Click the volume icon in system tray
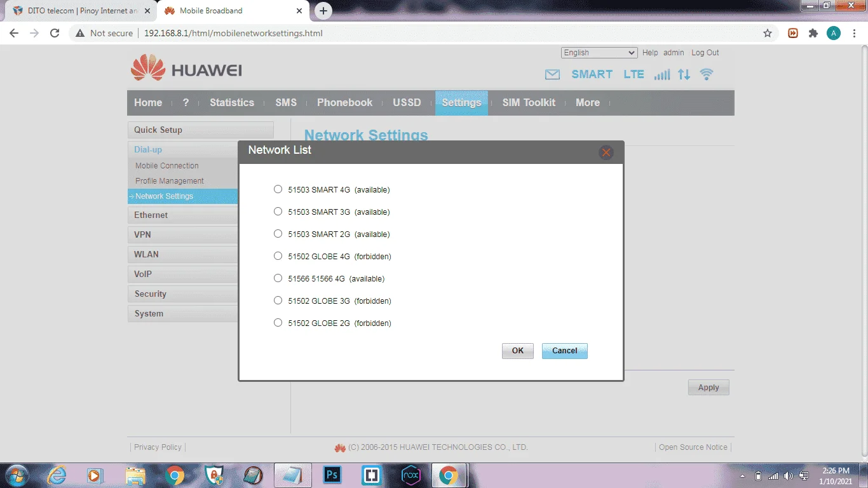The image size is (868, 488). pos(789,476)
